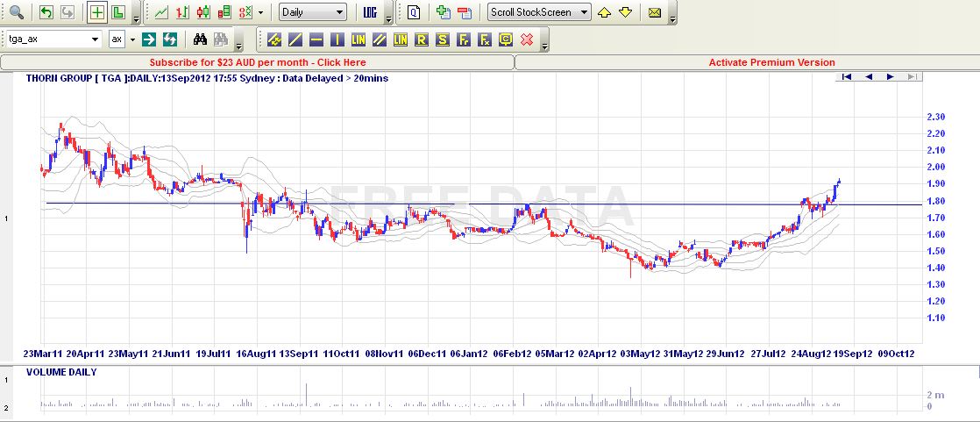Click the white right-arrow go button
This screenshot has width=980, height=422.
[x=149, y=39]
